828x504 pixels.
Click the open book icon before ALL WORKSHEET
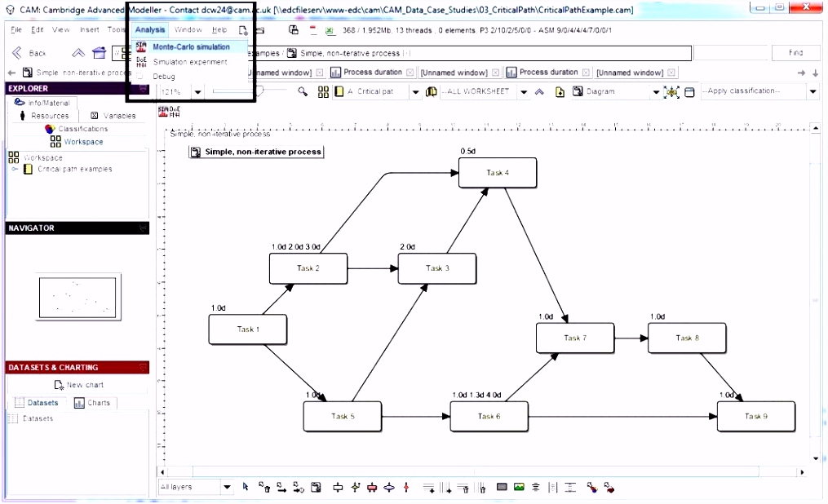432,92
